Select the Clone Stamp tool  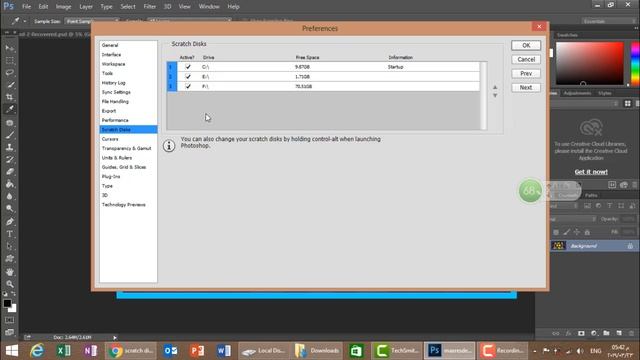click(x=9, y=147)
